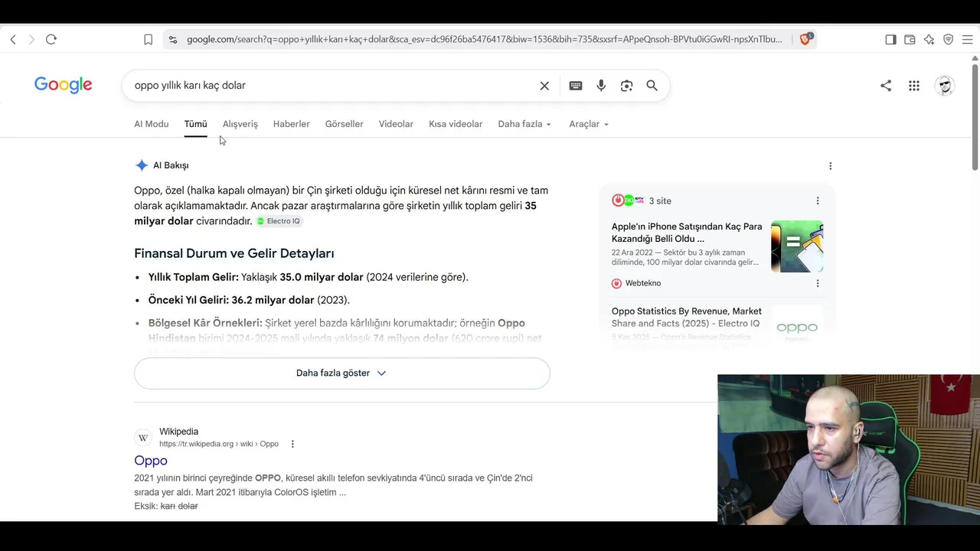Screen dimensions: 980x551
Task: Click the Önceki Yıl Geliri bullet text
Action: pos(249,300)
